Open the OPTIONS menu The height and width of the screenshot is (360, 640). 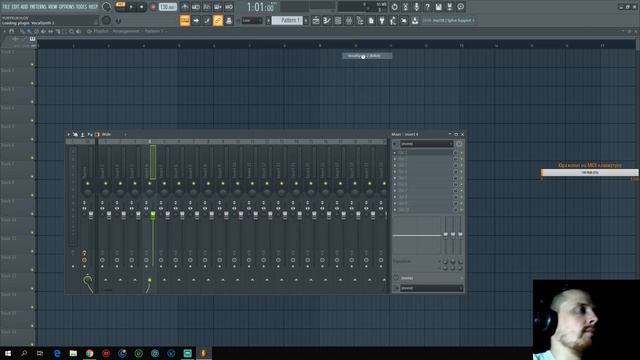[x=67, y=7]
